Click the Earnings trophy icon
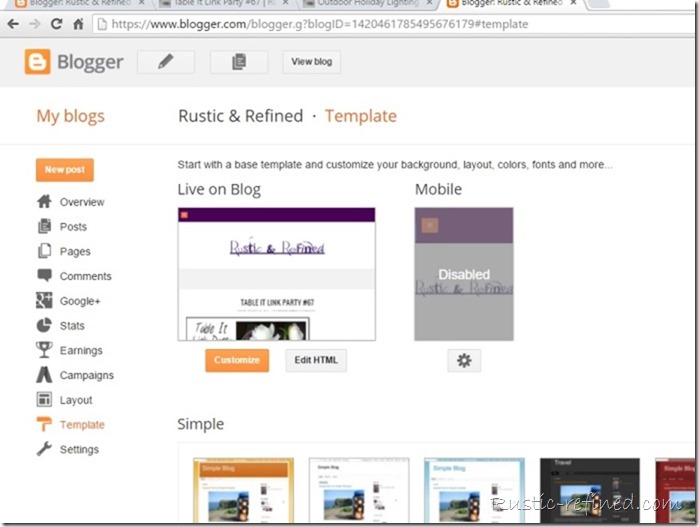The height and width of the screenshot is (527, 699). pyautogui.click(x=44, y=350)
